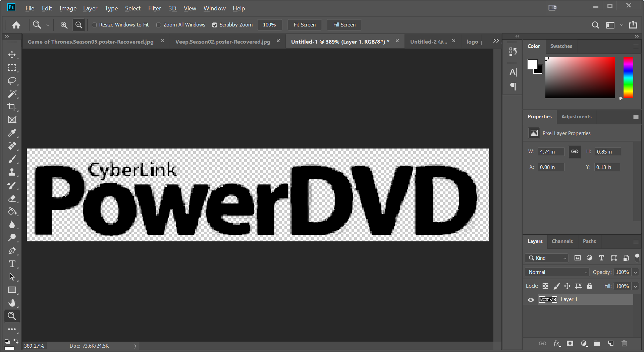Open the Color panel menu
This screenshot has width=644, height=352.
636,47
